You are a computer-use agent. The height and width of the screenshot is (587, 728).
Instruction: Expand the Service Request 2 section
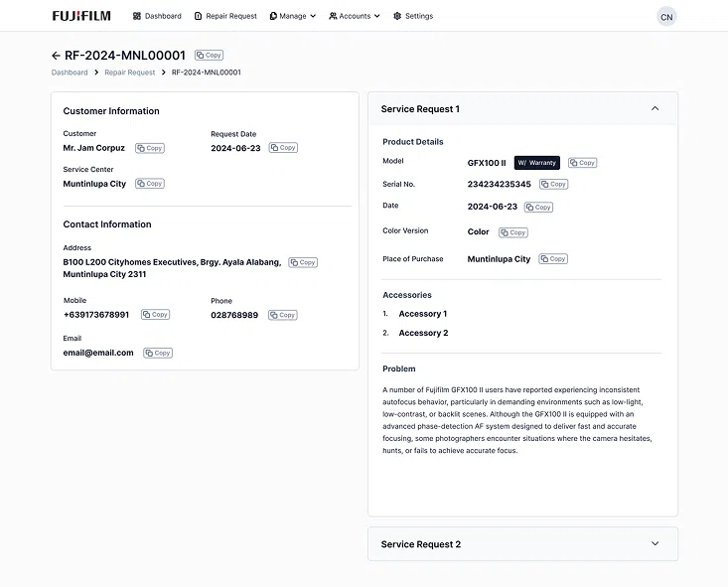point(655,544)
